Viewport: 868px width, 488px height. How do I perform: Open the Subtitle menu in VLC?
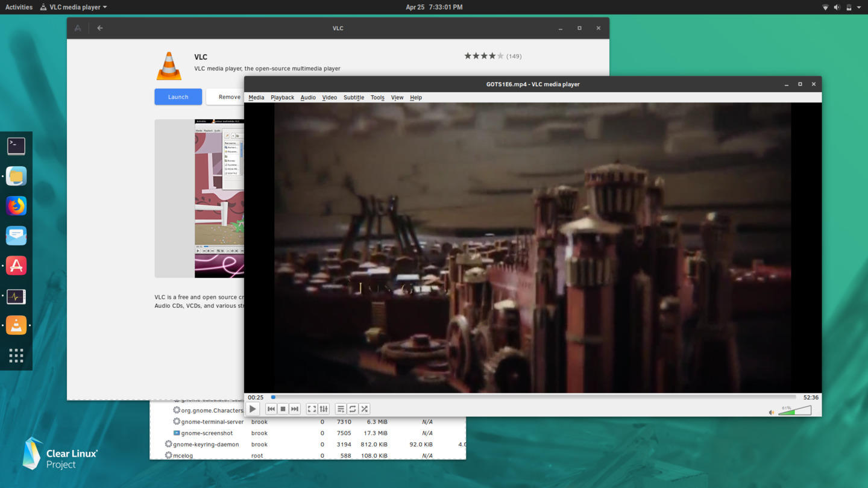(x=354, y=98)
